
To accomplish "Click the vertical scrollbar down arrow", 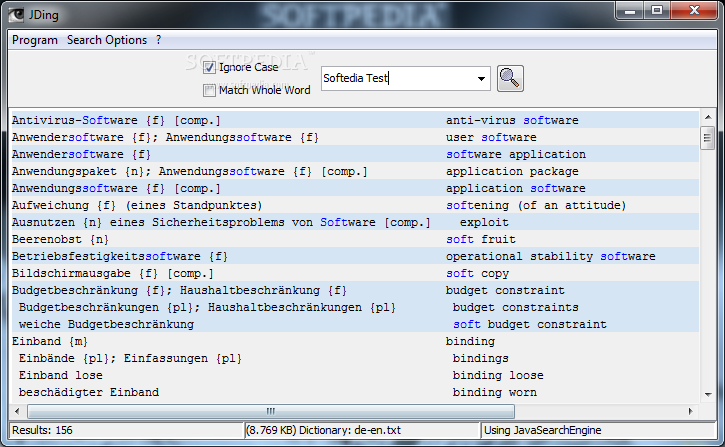I will (x=708, y=395).
